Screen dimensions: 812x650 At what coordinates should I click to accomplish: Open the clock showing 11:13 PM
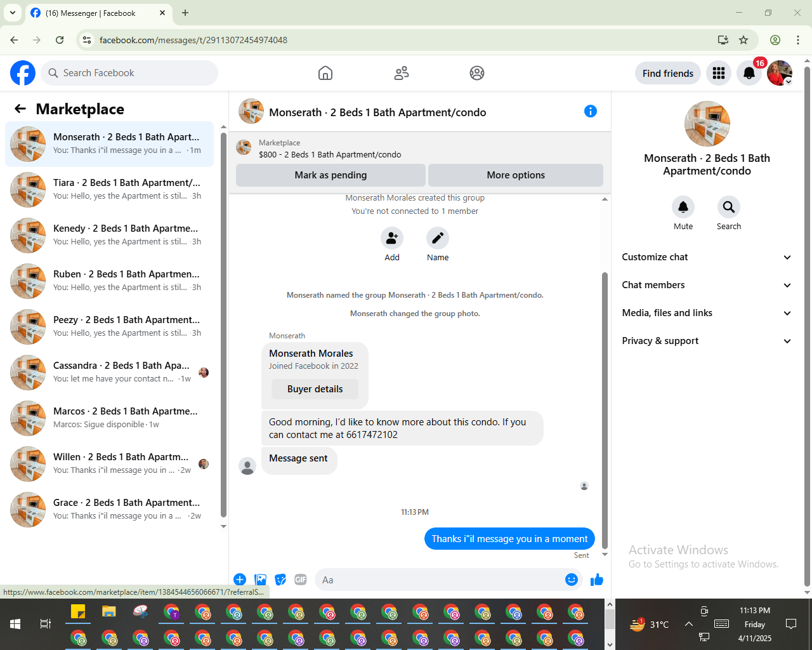pyautogui.click(x=755, y=624)
